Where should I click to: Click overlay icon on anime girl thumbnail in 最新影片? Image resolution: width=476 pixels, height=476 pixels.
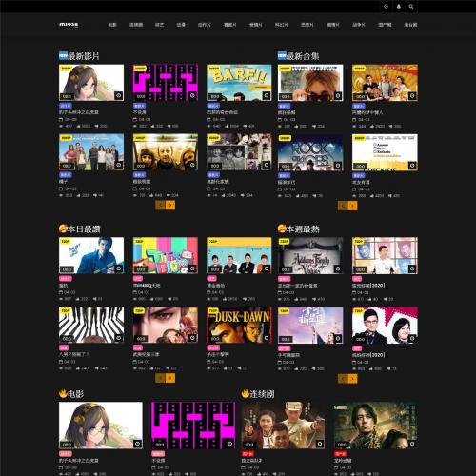pos(119,95)
